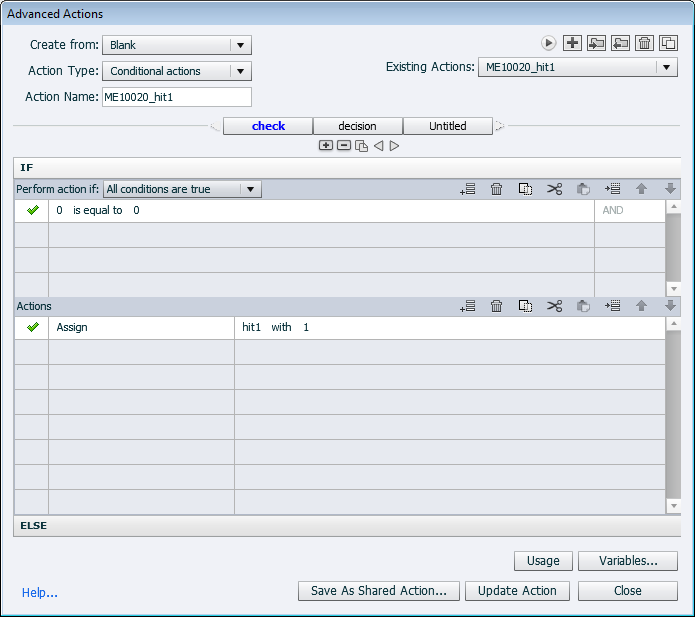695x617 pixels.
Task: Insert a condition row in IF toolbar
Action: [613, 189]
